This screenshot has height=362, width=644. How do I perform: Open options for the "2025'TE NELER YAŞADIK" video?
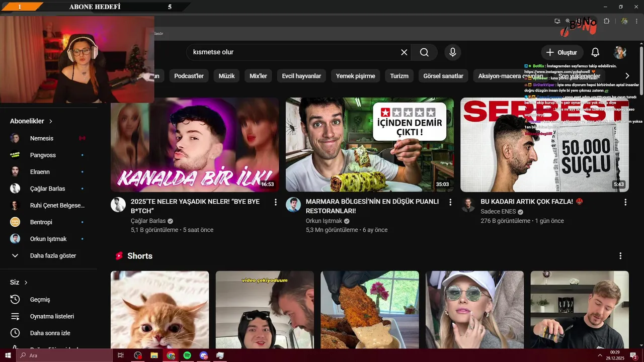(275, 202)
